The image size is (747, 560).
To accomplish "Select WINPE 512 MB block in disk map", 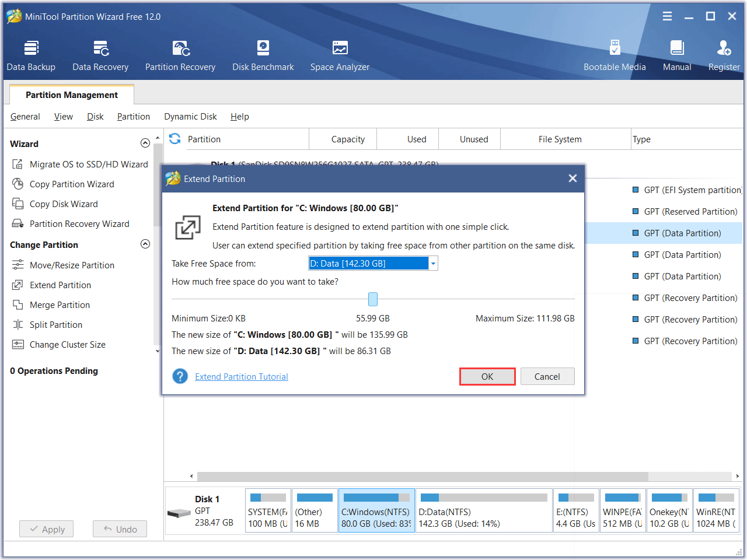I will 623,511.
